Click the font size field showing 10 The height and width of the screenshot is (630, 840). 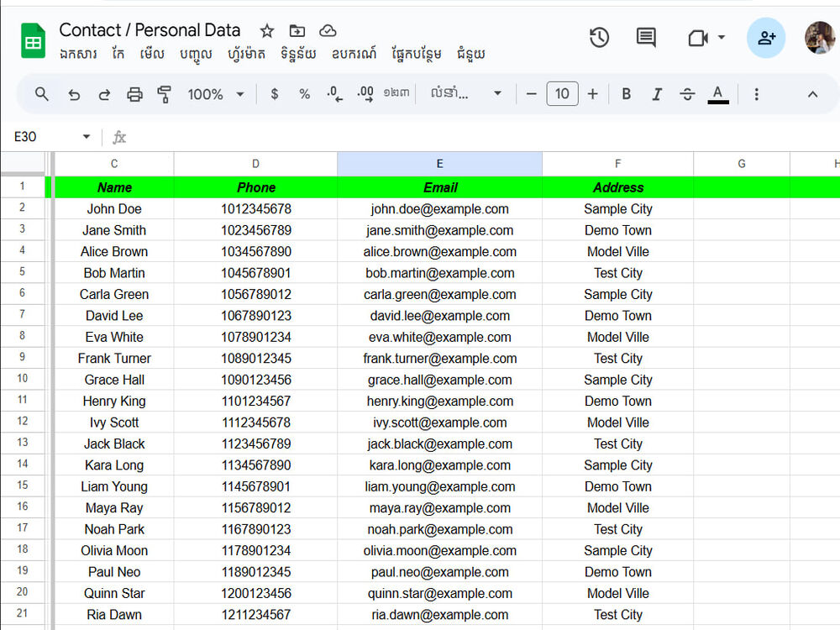pos(562,94)
